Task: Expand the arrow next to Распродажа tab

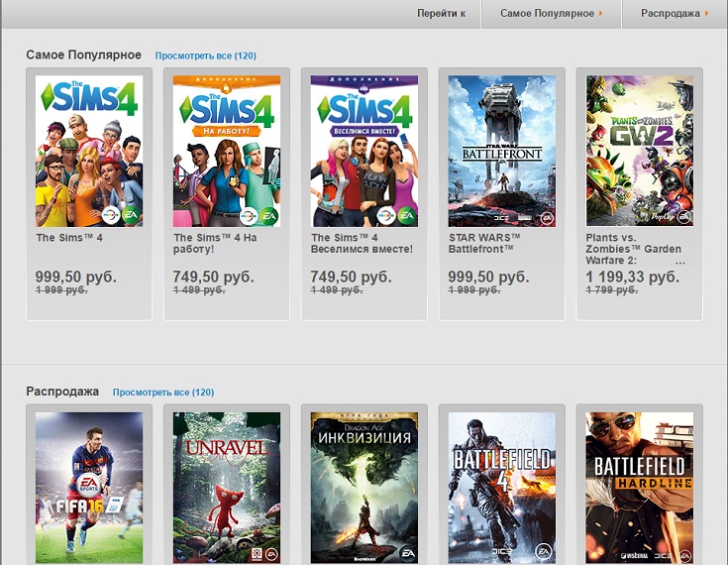Action: click(706, 14)
